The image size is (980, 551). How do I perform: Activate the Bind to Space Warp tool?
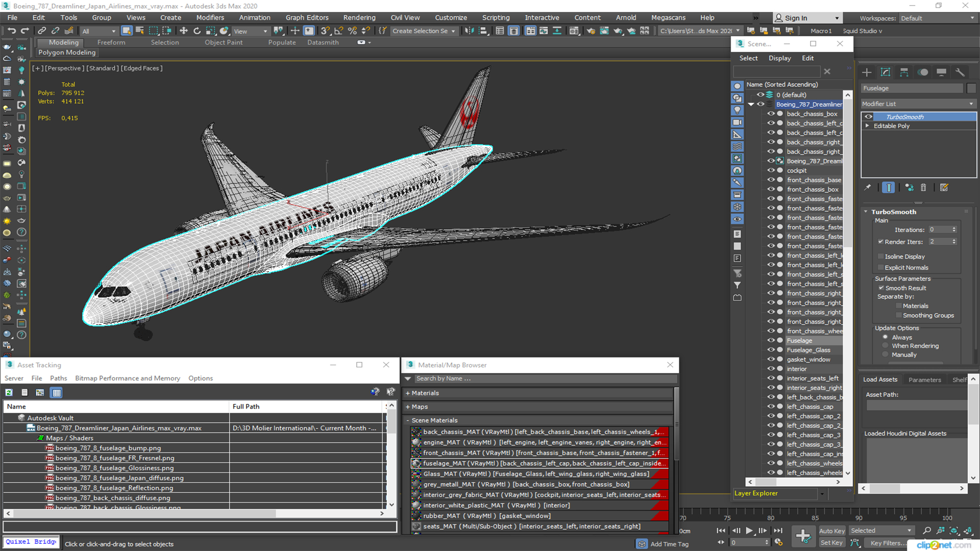pos(69,31)
